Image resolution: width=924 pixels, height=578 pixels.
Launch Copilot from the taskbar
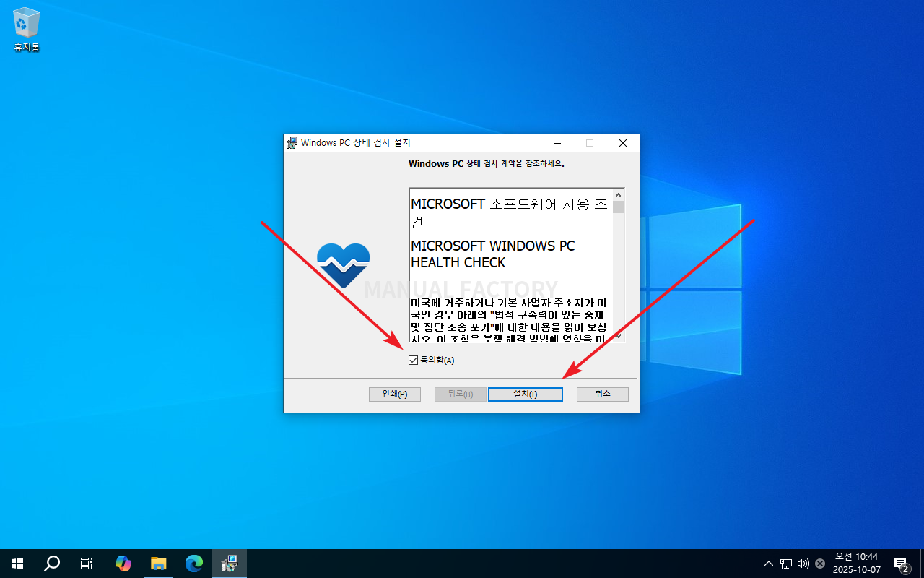coord(123,564)
